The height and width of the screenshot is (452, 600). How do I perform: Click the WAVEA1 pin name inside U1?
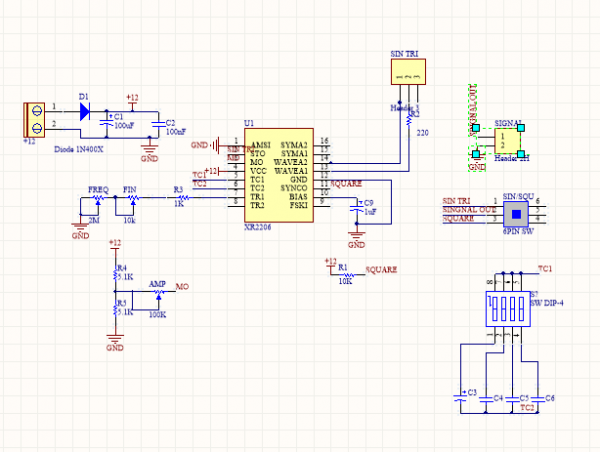coord(291,171)
